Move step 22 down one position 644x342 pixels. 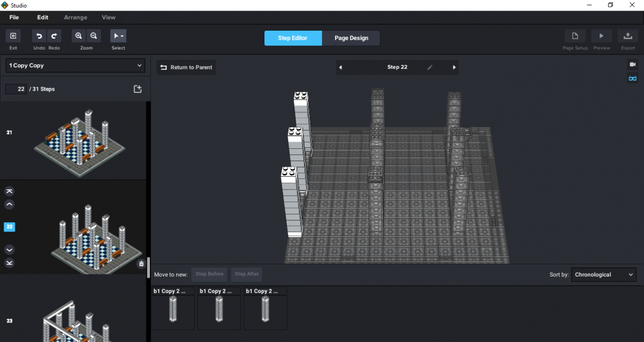10,250
